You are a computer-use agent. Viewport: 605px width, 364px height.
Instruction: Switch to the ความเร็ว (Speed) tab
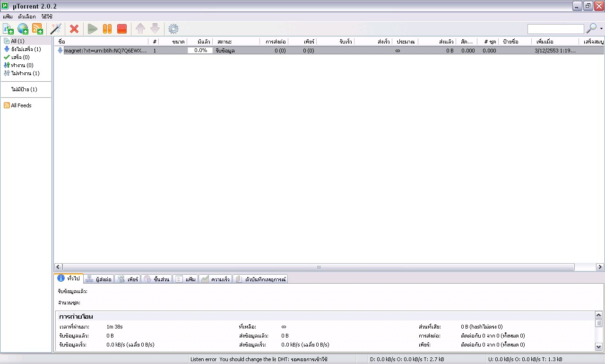click(216, 279)
